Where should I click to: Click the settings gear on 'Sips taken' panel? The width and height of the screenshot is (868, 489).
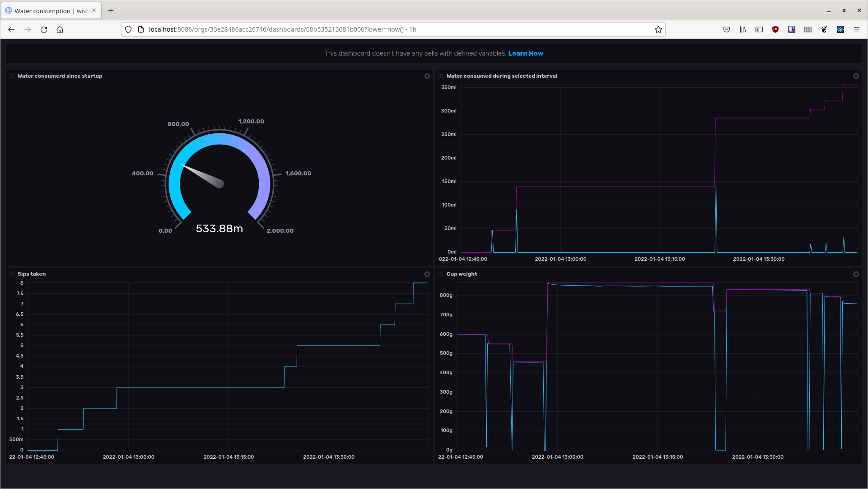coord(427,274)
